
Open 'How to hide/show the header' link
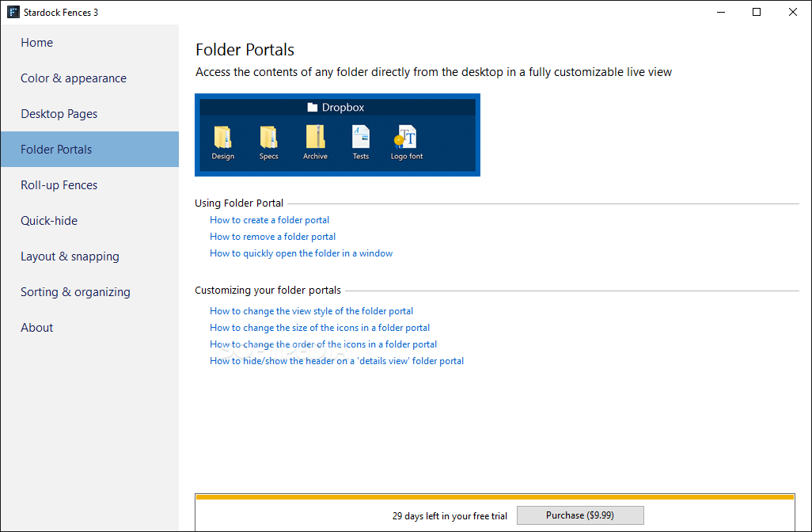point(336,361)
